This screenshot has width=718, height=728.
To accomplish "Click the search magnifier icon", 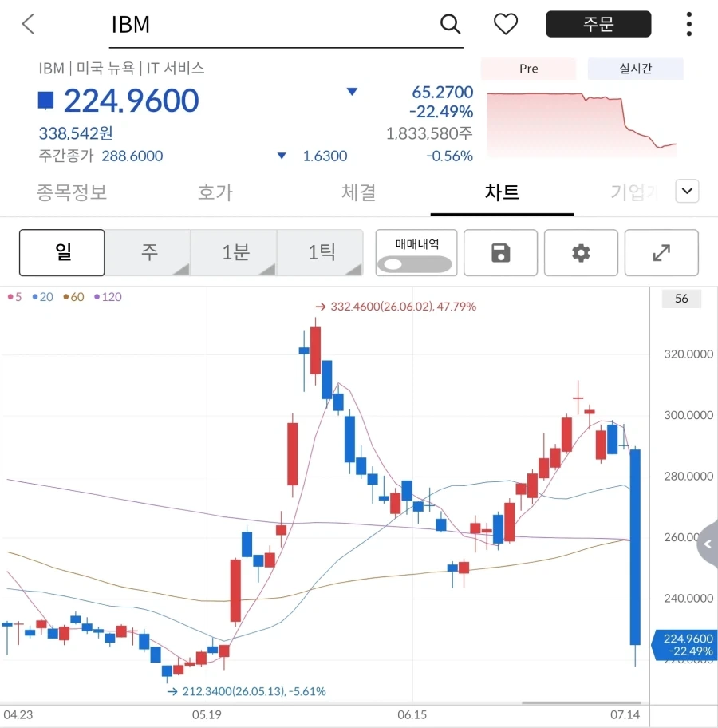I will click(x=450, y=24).
